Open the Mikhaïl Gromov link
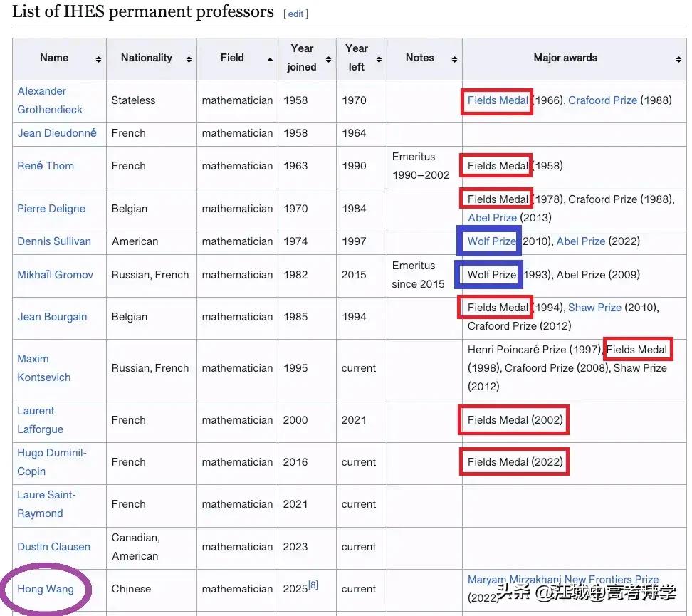Screen dimensions: 692x616 pos(55,275)
